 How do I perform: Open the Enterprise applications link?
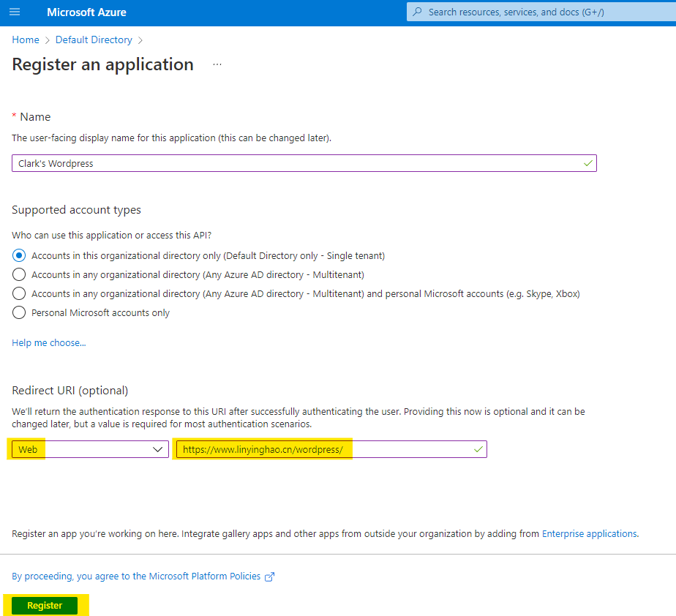coord(589,534)
